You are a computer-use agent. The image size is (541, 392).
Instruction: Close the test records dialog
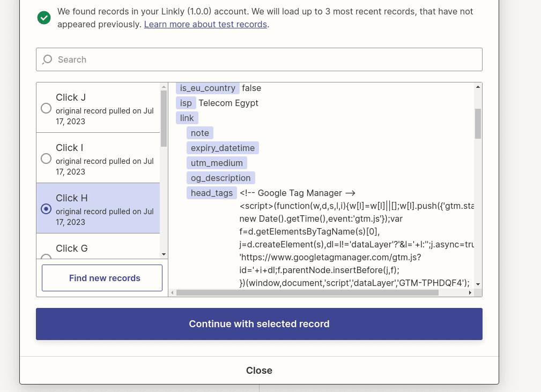click(x=259, y=370)
